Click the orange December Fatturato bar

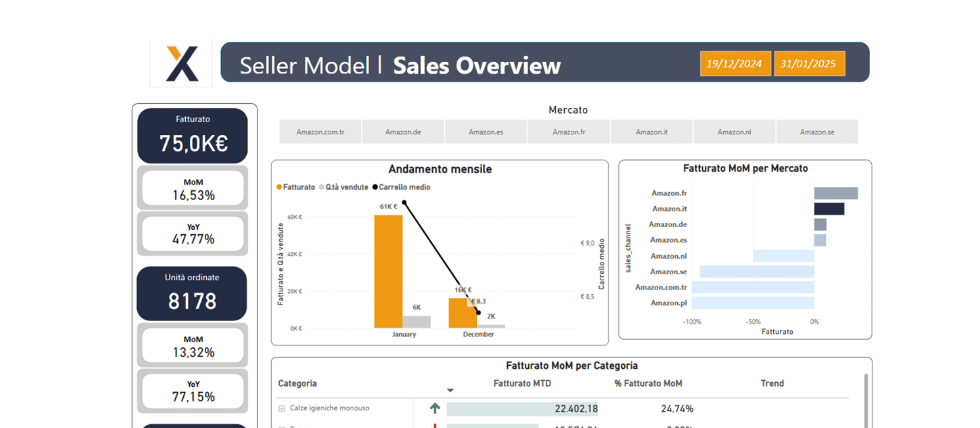click(x=462, y=313)
